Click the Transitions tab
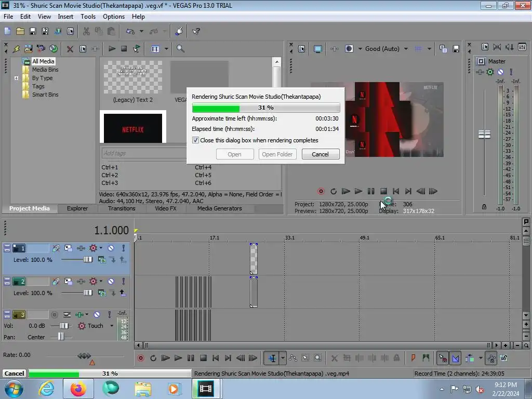Screen dimensions: 532x399 tap(122, 208)
